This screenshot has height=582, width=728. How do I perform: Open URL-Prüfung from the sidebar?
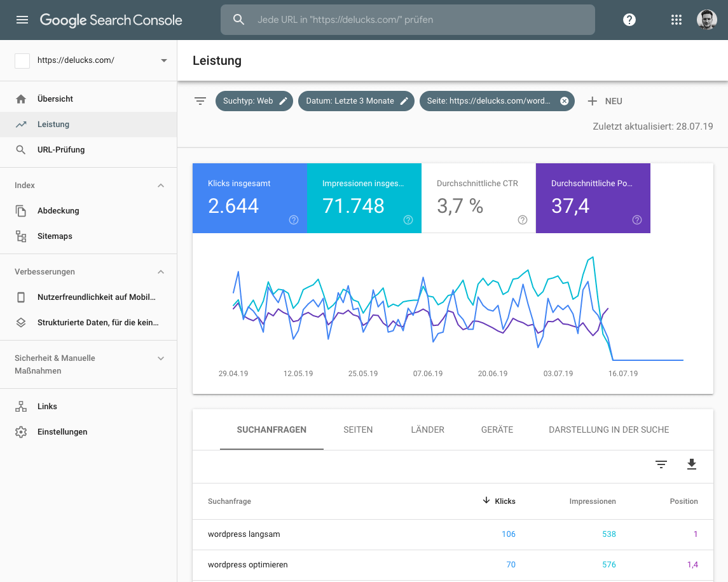point(88,150)
